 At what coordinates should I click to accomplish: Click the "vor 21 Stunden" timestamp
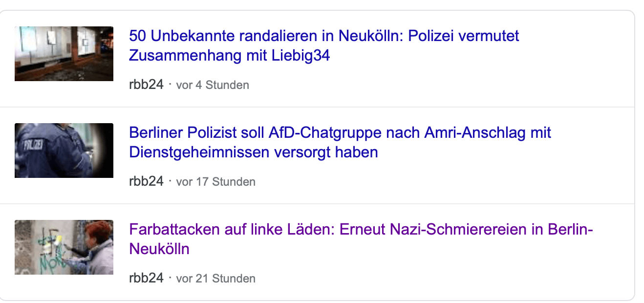[x=215, y=279]
